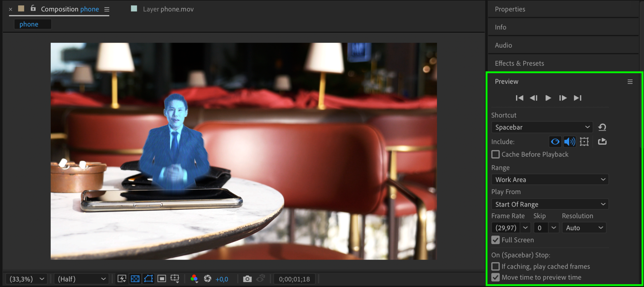Check If caching, play cached frames
Image resolution: width=644 pixels, height=287 pixels.
point(496,267)
